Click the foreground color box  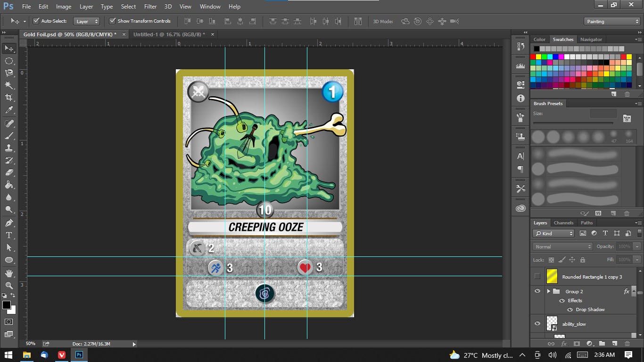click(x=7, y=305)
